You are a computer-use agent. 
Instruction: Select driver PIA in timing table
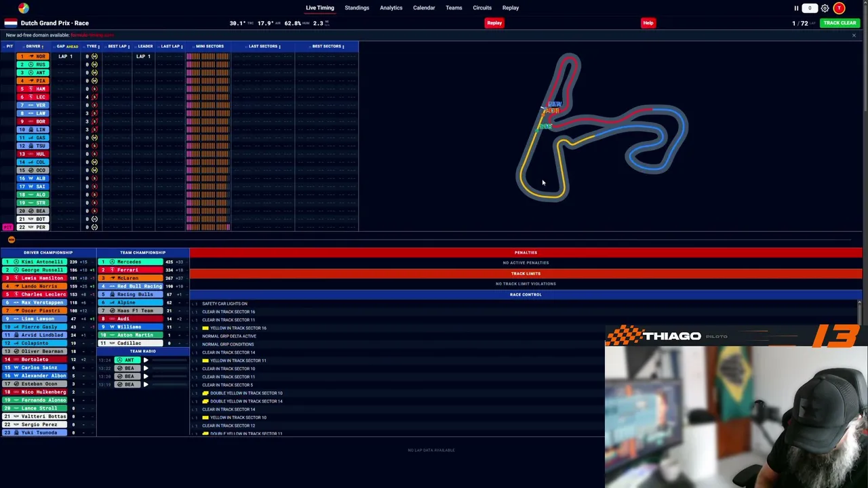(33, 81)
